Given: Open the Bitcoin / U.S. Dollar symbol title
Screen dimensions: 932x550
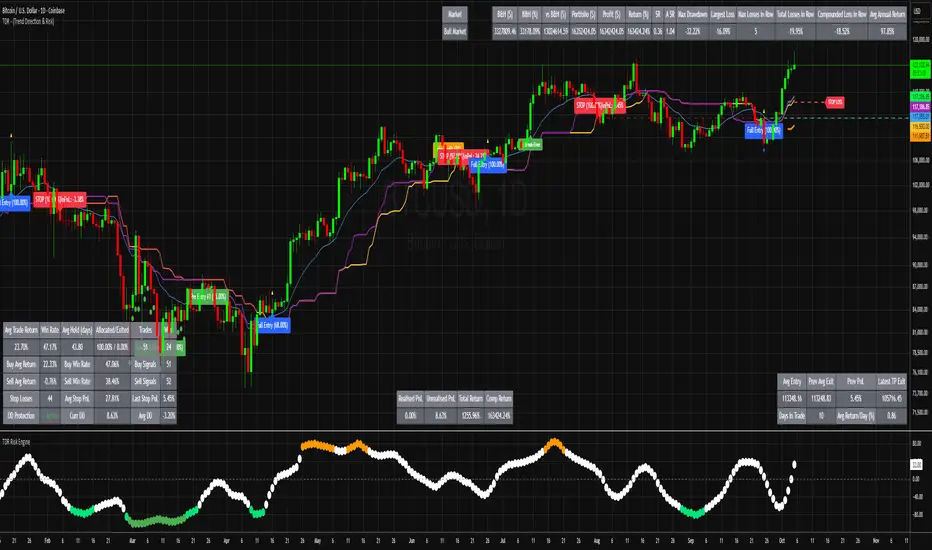Looking at the screenshot, I should pyautogui.click(x=33, y=11).
